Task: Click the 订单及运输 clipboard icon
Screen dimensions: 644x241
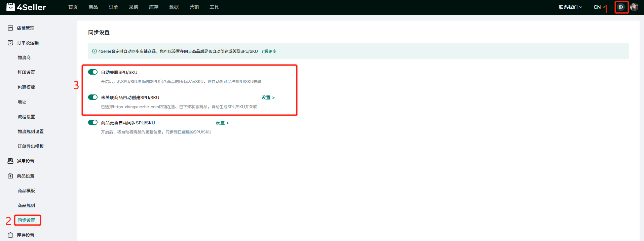Action: pyautogui.click(x=10, y=43)
